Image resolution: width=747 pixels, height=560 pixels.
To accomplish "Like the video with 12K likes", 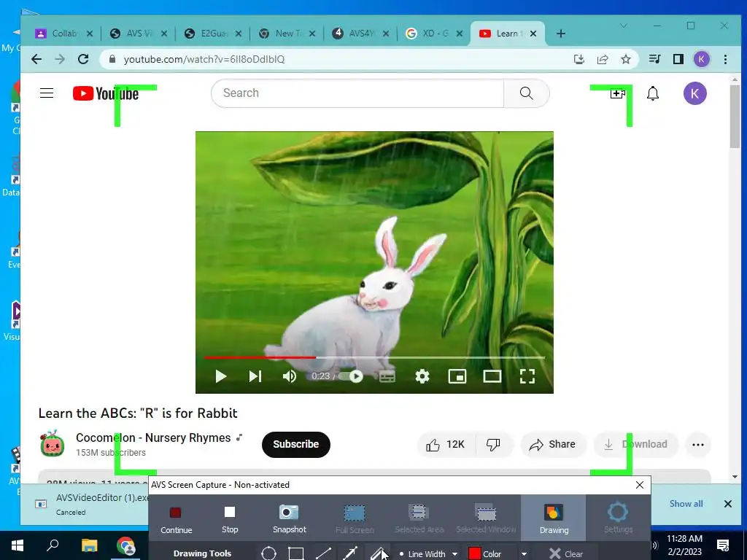I will coord(446,445).
